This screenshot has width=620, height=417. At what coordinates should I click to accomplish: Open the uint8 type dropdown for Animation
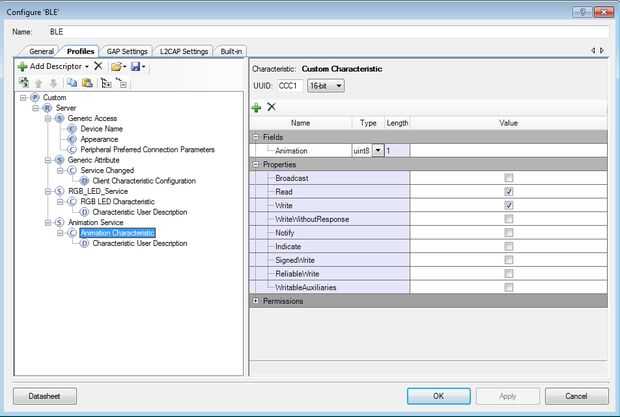[378, 151]
